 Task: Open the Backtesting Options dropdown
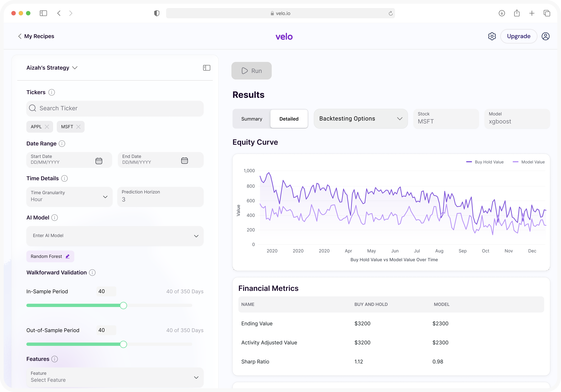click(361, 119)
